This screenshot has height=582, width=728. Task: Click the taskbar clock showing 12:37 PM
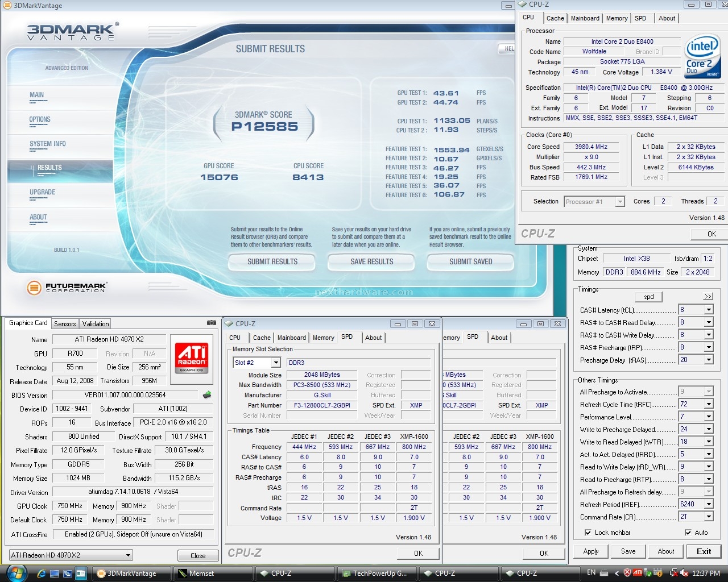tap(706, 573)
